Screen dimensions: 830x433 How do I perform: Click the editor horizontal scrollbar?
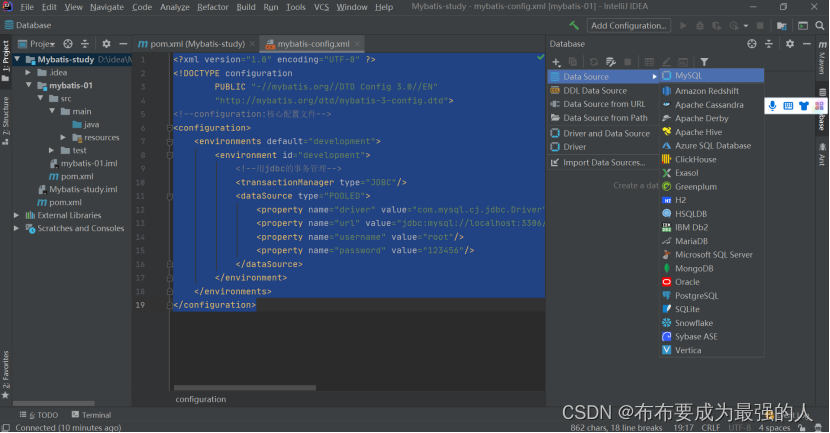coord(245,388)
